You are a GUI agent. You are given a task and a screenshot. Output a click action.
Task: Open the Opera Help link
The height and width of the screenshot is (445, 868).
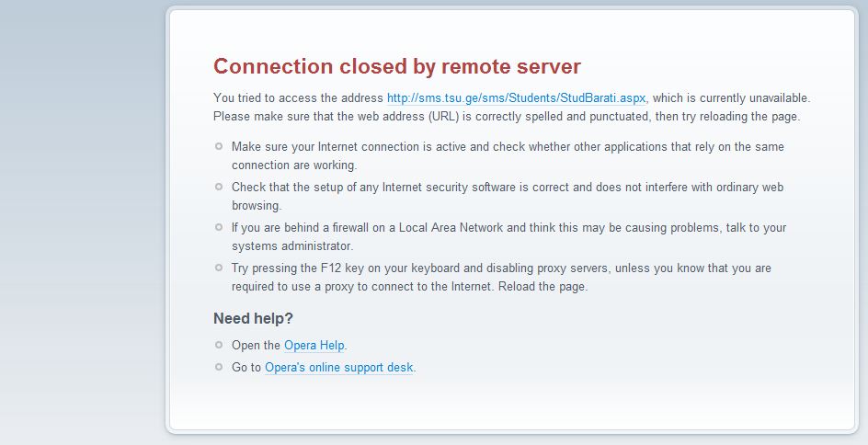click(x=314, y=346)
